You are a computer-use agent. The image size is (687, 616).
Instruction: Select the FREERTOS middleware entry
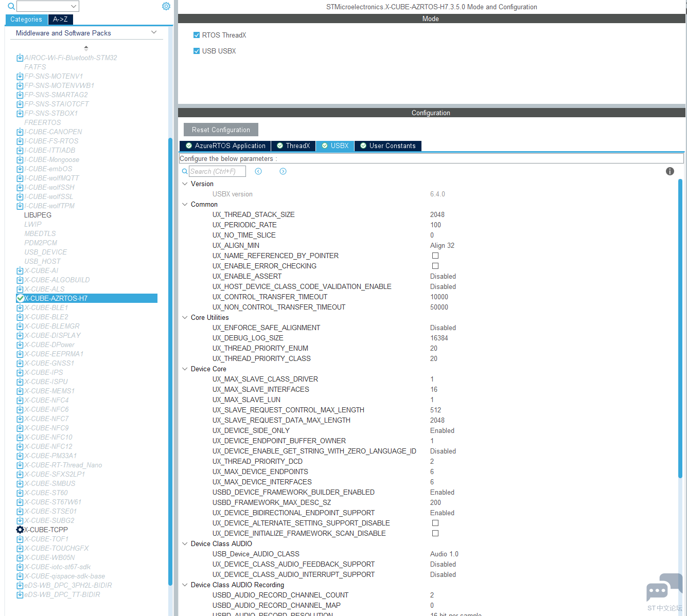(x=43, y=122)
